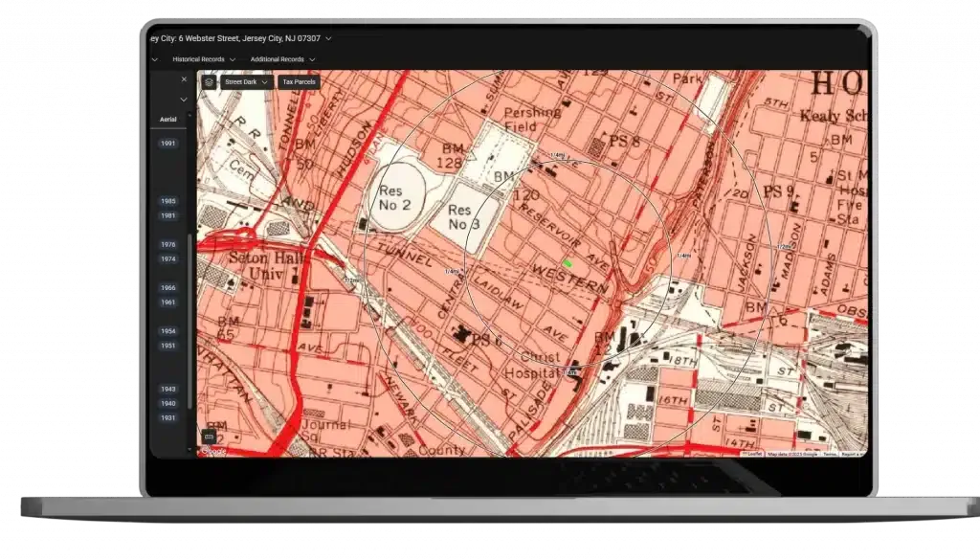Screen dimensions: 980x560
Task: Expand the Historical Records menu
Action: (x=204, y=59)
